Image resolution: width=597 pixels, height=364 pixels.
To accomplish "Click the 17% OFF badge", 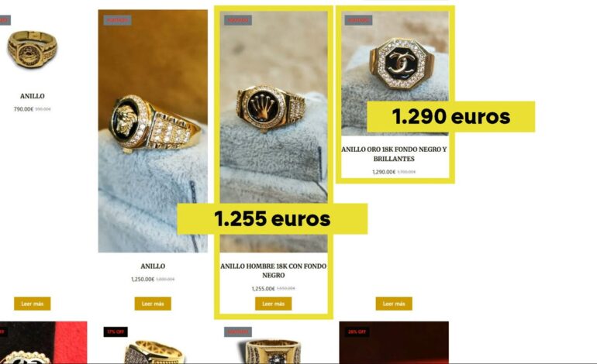I will coord(116,331).
